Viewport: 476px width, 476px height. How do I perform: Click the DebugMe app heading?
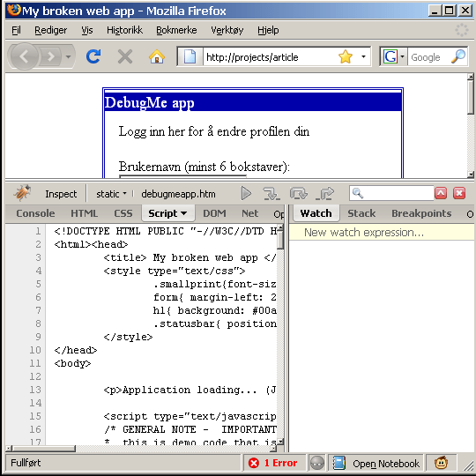[x=149, y=102]
